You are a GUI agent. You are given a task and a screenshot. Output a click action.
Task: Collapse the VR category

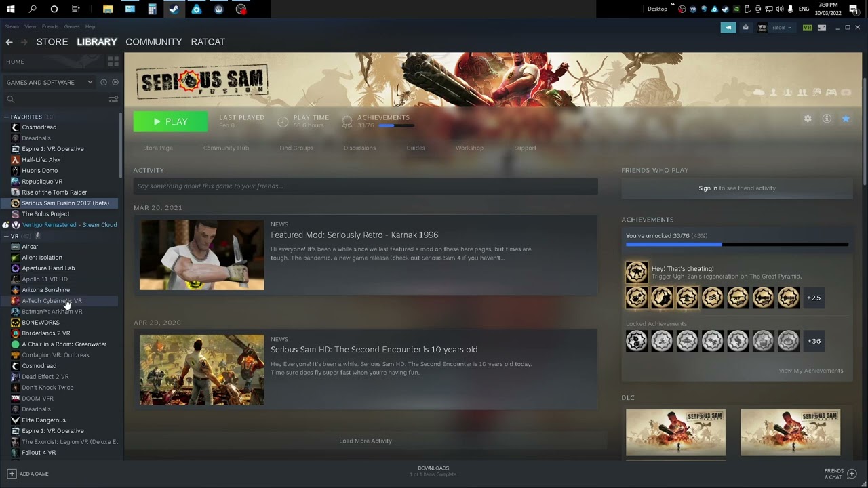(6, 236)
